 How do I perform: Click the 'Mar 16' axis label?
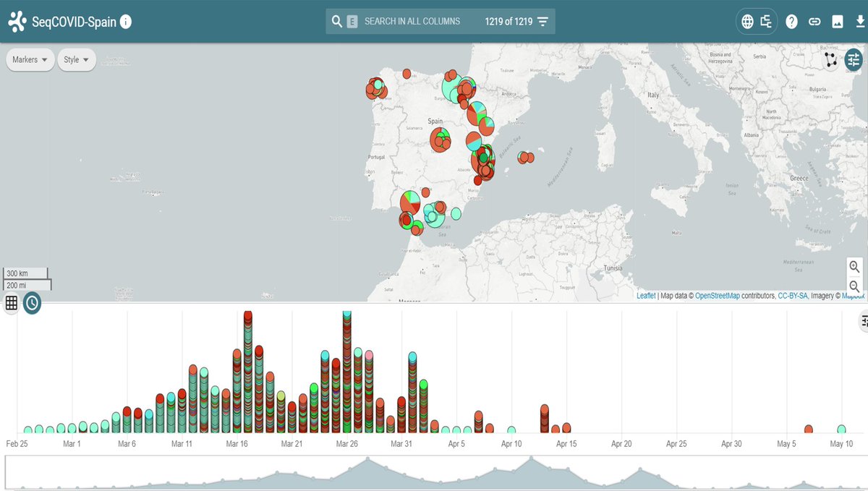pyautogui.click(x=237, y=443)
